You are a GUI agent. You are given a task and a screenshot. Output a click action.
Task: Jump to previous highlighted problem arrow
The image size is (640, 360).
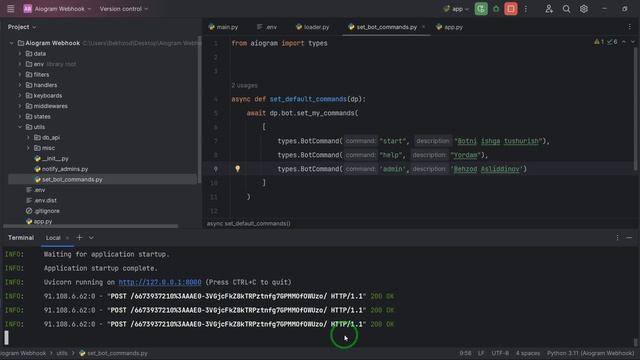tap(624, 42)
